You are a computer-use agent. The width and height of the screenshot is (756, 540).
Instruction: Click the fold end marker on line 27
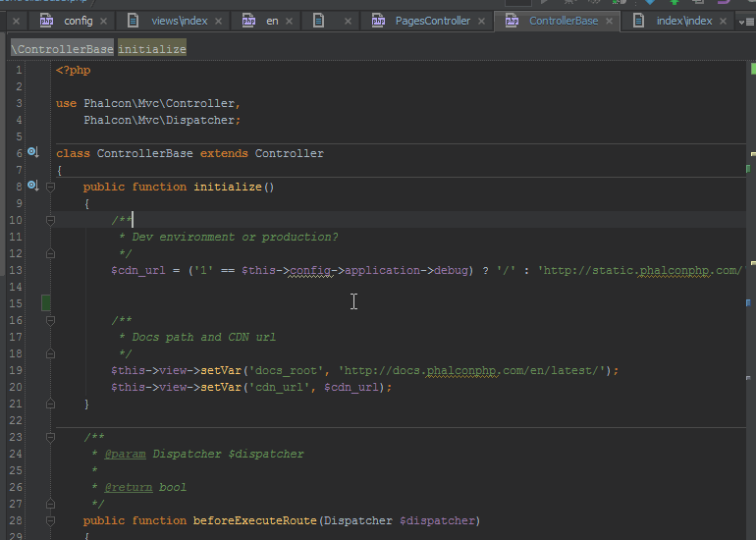pos(51,505)
